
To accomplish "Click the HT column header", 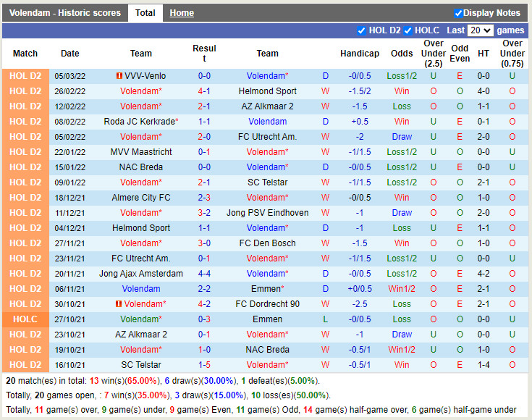I will 484,54.
